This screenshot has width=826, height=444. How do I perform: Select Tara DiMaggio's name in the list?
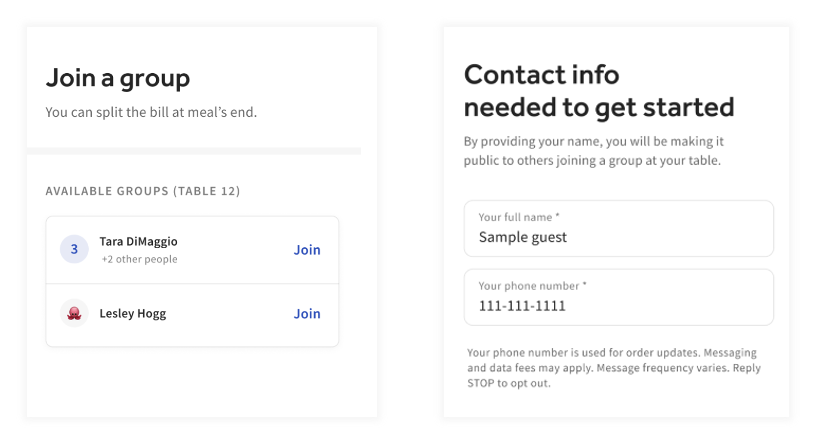pyautogui.click(x=138, y=242)
